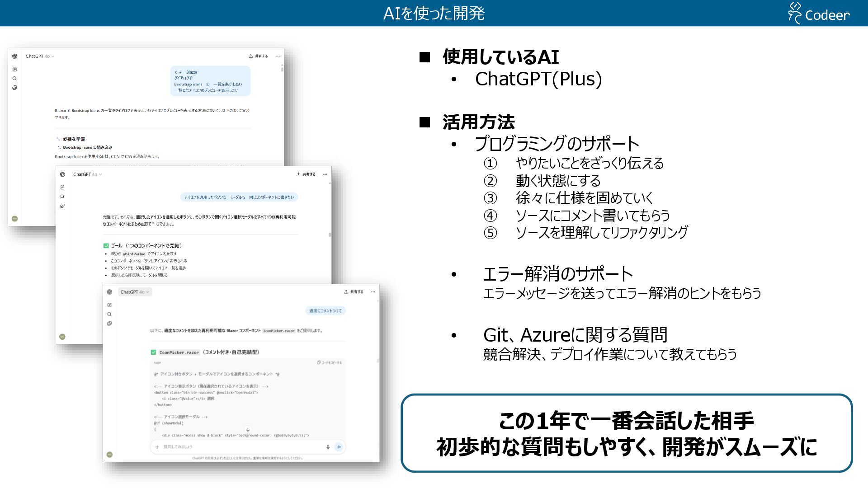Click plus attach icon in message input

tap(157, 447)
